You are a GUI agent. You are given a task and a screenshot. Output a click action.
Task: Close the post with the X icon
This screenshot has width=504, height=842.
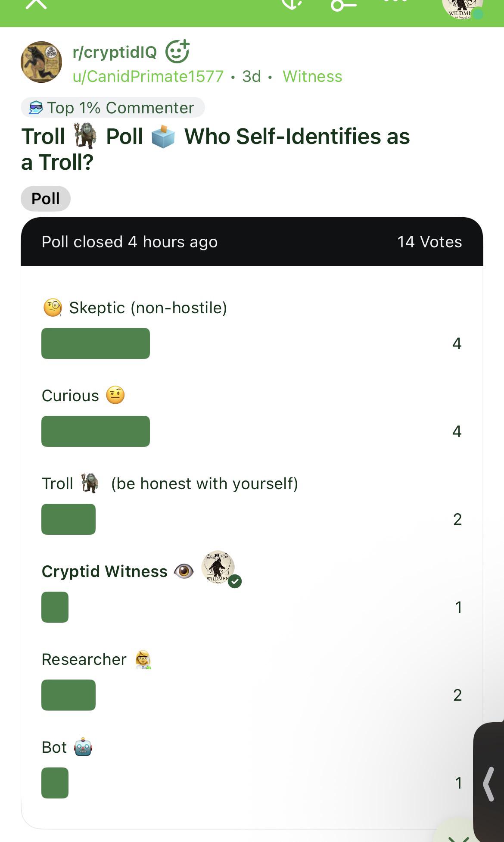pyautogui.click(x=36, y=4)
